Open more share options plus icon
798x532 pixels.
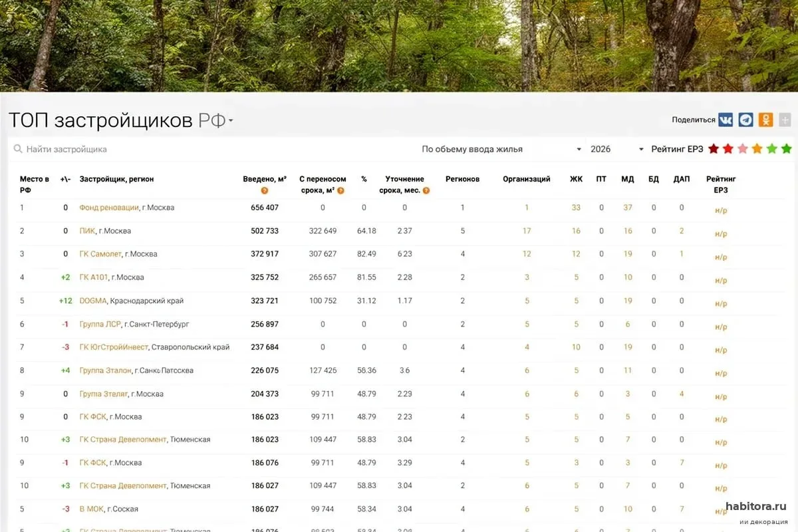[785, 120]
